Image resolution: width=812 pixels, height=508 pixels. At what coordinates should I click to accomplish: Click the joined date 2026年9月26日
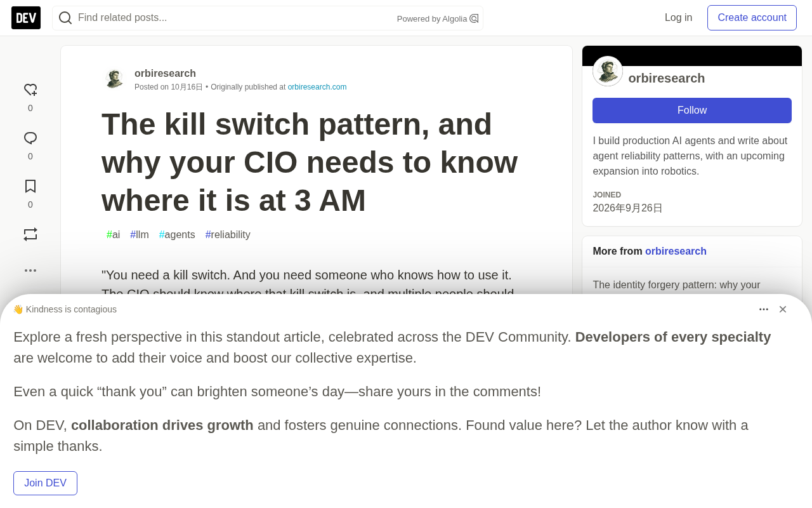627,208
